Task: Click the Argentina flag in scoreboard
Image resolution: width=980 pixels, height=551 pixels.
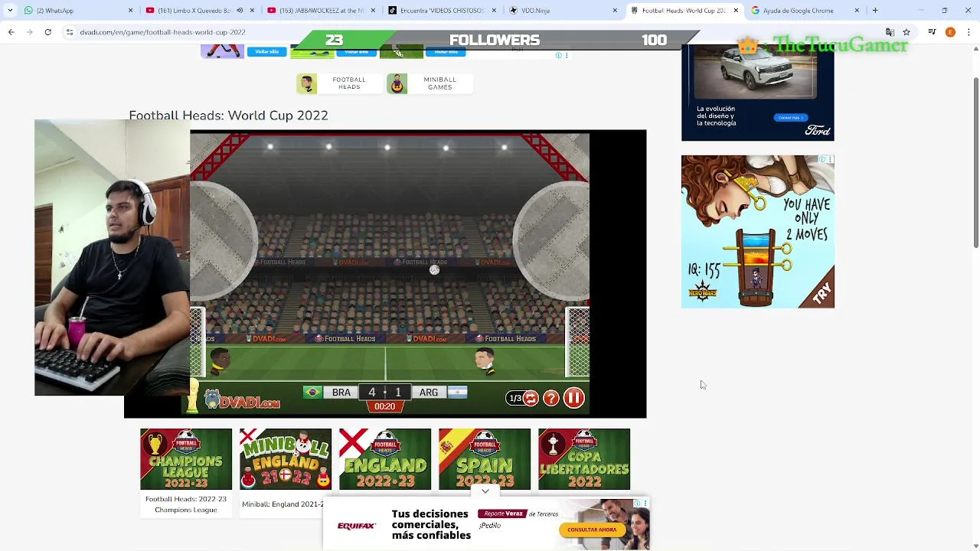Action: pyautogui.click(x=457, y=392)
